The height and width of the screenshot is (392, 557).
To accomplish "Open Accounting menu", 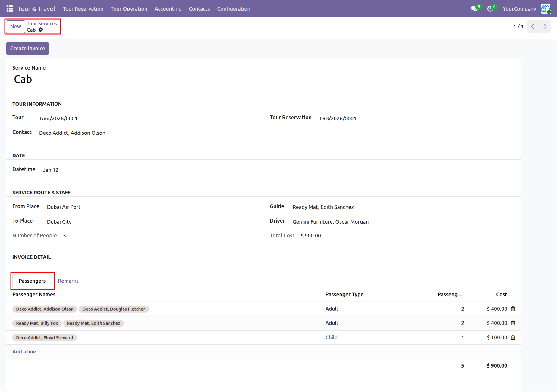I will coord(168,9).
